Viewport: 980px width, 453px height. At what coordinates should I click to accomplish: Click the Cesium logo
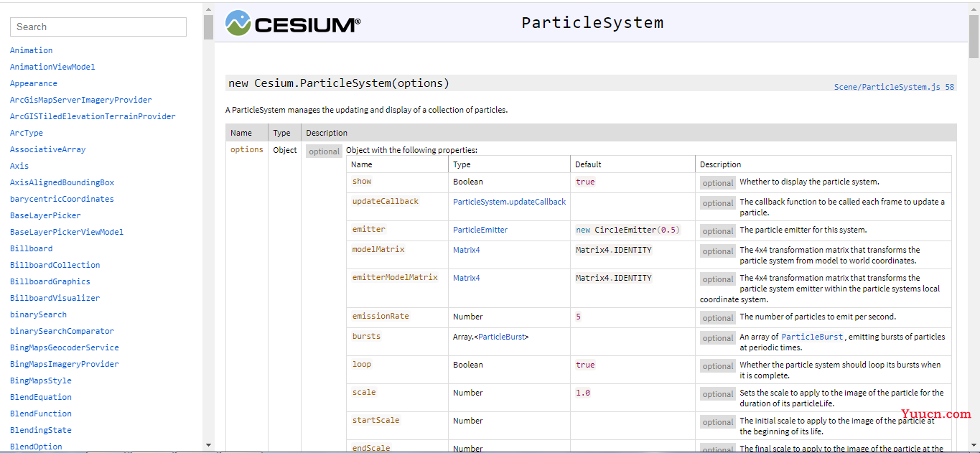tap(293, 23)
